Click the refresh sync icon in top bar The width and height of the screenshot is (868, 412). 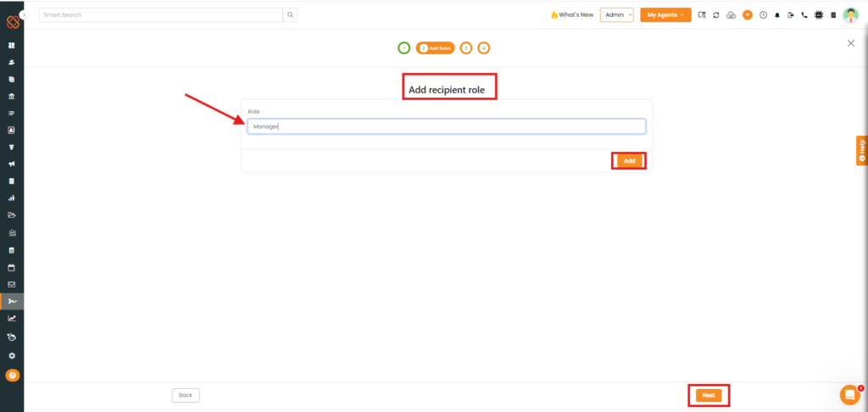716,15
